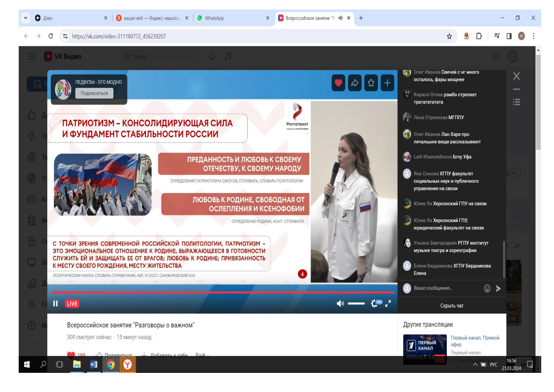Add video to bookmarks star icon
Screen dimensions: 554x392
pos(371,83)
